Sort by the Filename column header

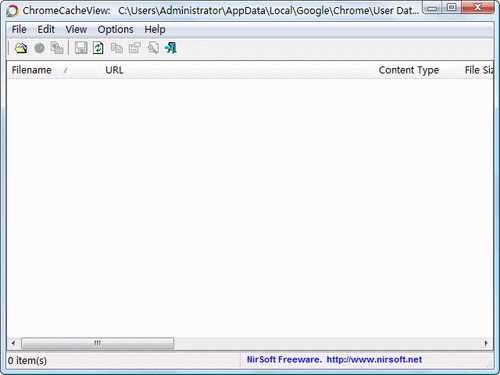coord(53,70)
